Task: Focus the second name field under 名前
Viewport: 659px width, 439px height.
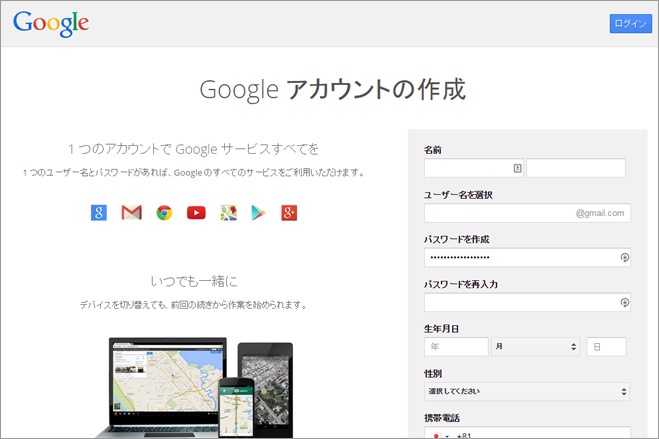Action: pyautogui.click(x=576, y=168)
